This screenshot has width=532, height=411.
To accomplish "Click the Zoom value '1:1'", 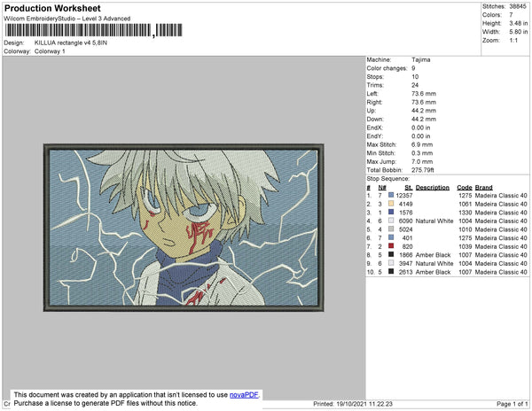I will [x=513, y=41].
